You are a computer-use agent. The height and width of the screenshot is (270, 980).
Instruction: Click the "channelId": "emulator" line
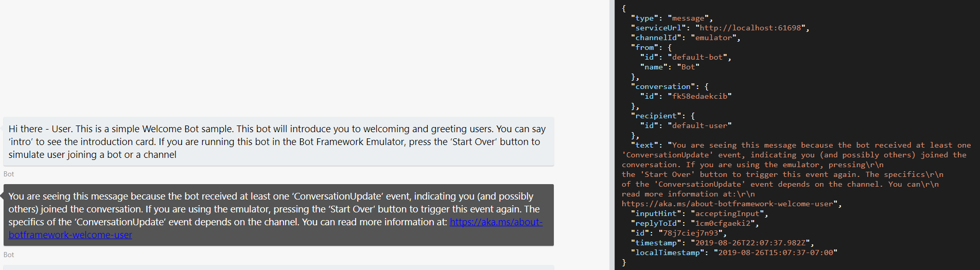[x=686, y=38]
